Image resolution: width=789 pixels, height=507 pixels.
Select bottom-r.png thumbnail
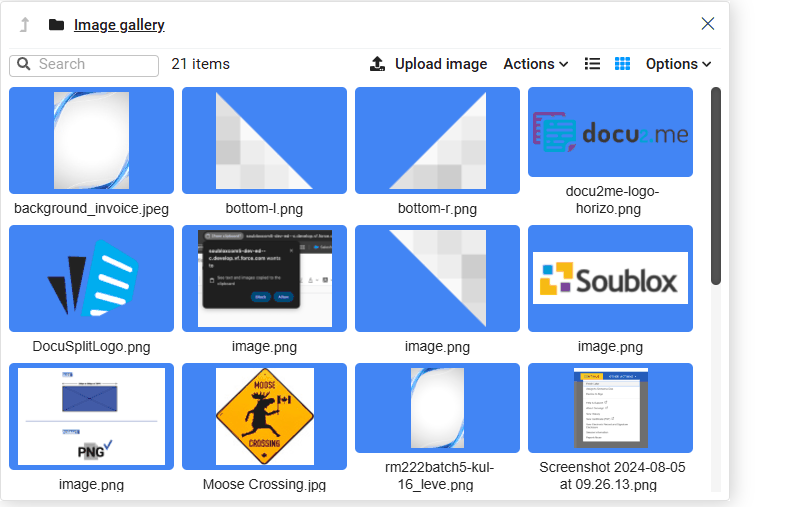(x=437, y=140)
